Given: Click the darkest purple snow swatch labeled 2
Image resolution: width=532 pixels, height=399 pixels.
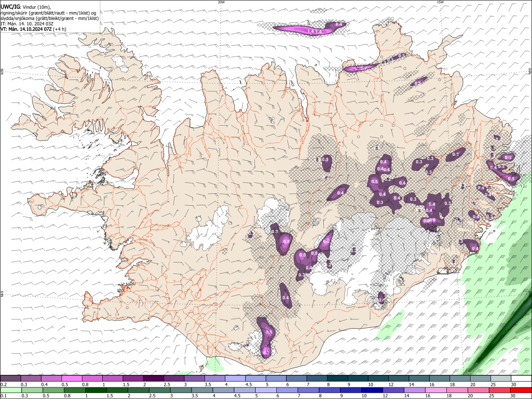Looking at the screenshot, I should click(153, 378).
